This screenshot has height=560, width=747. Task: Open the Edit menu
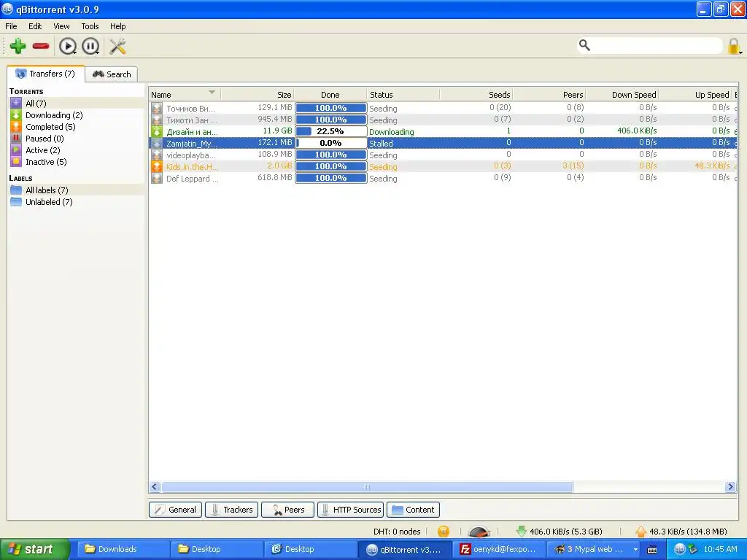coord(35,26)
